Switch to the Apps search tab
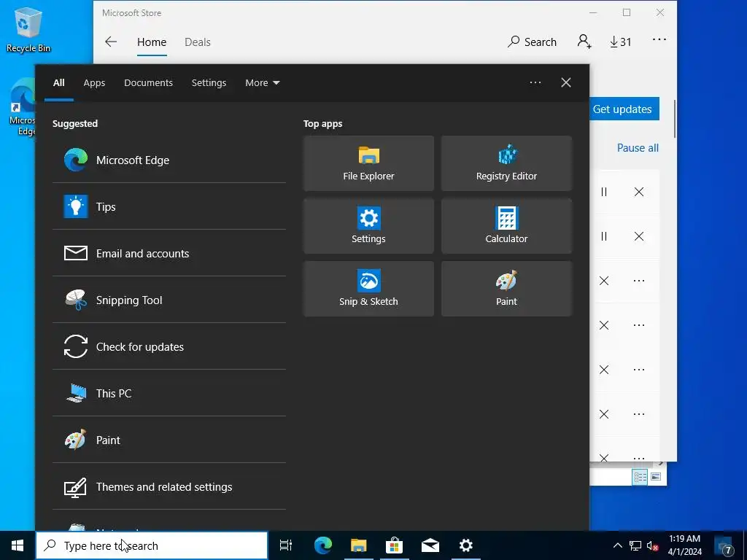 (x=94, y=83)
